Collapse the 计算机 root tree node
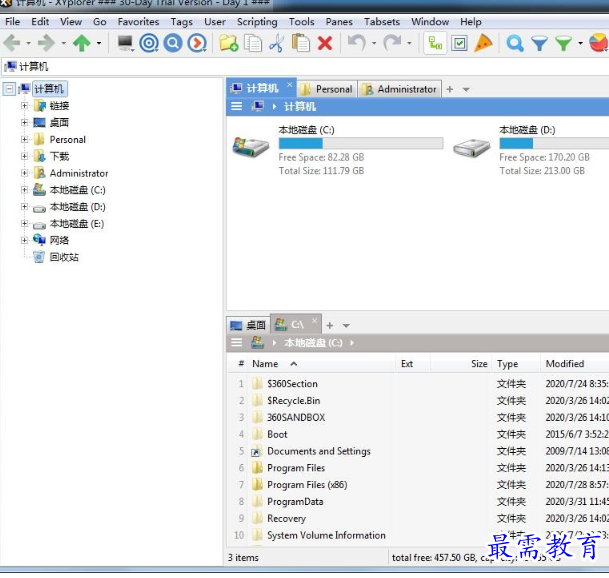 [9, 89]
